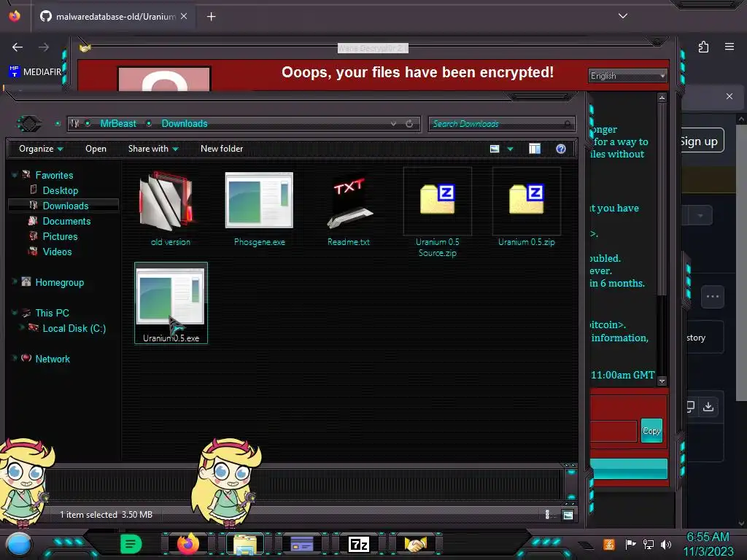Expand the Homegroup tree arrow
Image resolution: width=747 pixels, height=560 pixels.
tap(15, 282)
